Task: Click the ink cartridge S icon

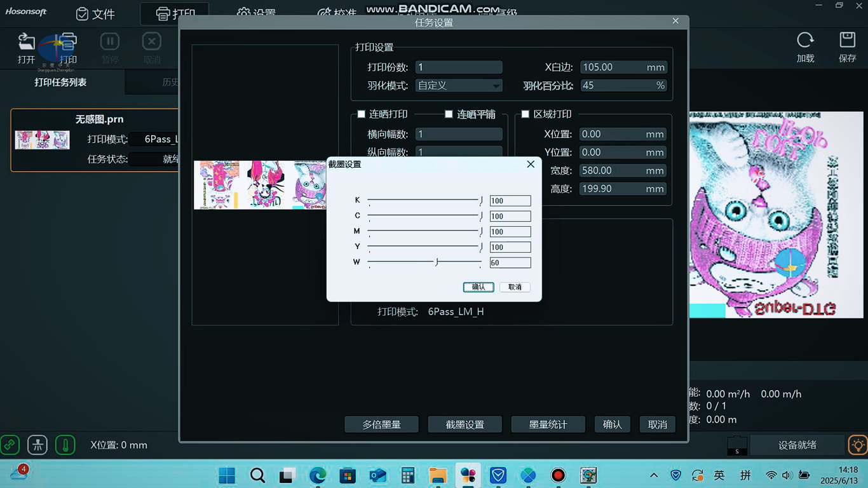Action: coord(737,445)
